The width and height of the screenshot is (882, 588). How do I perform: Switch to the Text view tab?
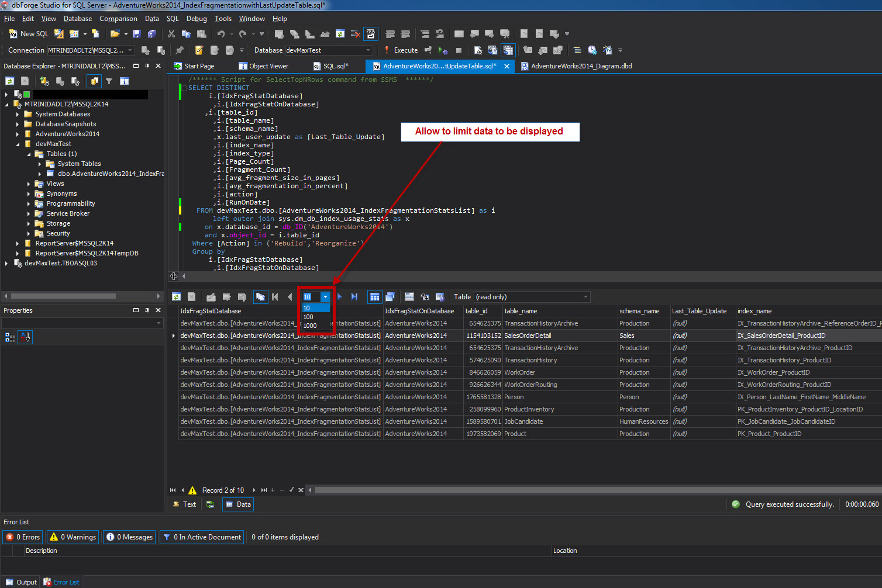184,504
